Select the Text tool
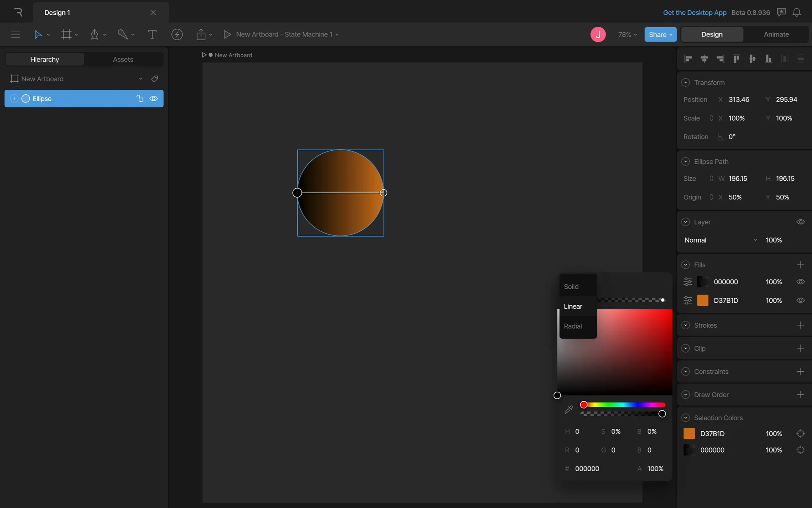The width and height of the screenshot is (812, 508). tap(152, 34)
